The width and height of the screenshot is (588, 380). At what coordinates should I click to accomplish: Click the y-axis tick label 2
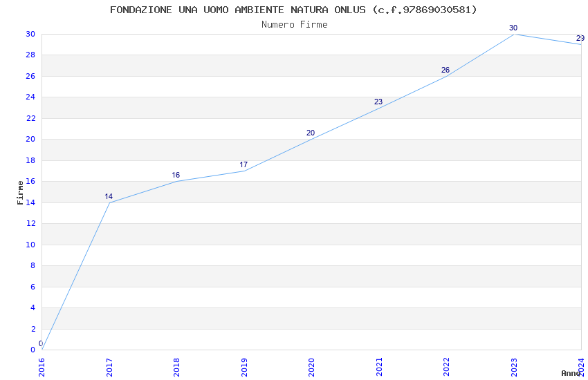(x=33, y=329)
